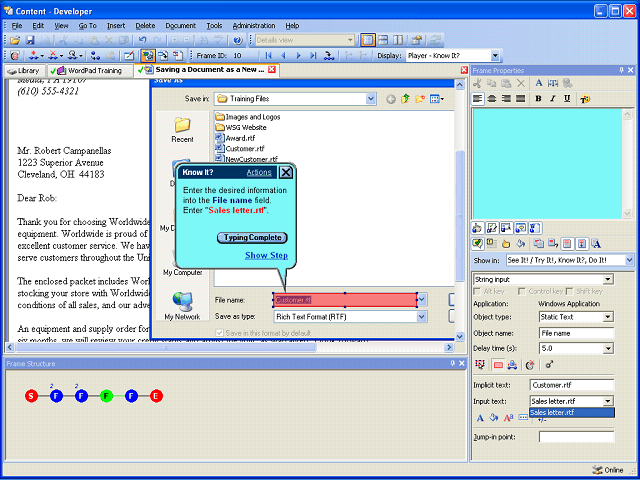Viewport: 640px width, 480px height.
Task: Open Help via blue question mark icon
Action: point(238,40)
